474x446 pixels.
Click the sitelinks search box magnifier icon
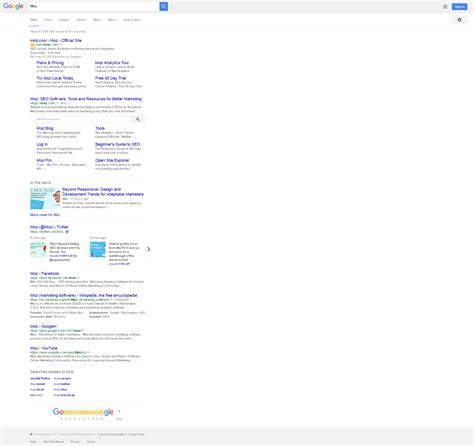pos(138,119)
